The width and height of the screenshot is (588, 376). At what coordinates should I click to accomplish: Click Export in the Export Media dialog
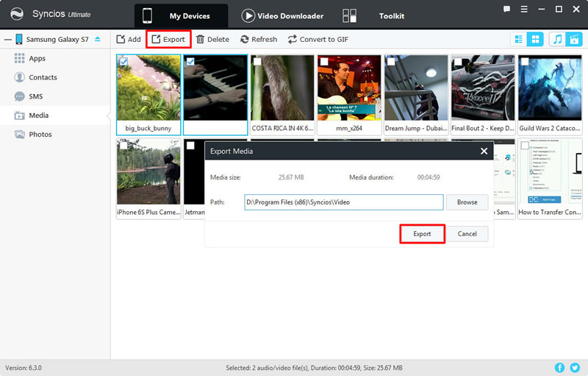coord(422,234)
